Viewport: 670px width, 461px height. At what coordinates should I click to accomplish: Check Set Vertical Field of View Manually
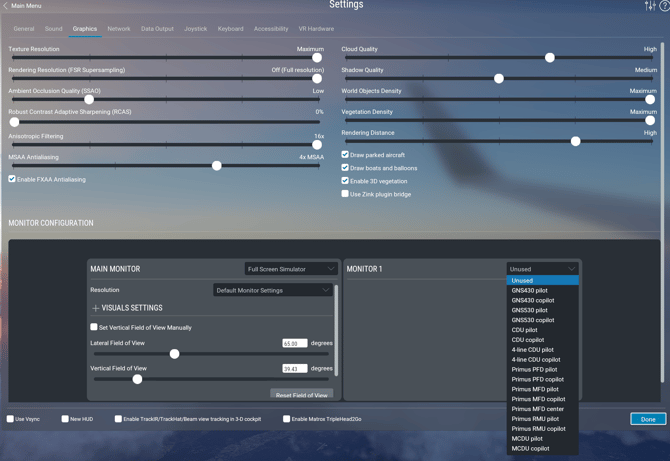click(x=94, y=327)
